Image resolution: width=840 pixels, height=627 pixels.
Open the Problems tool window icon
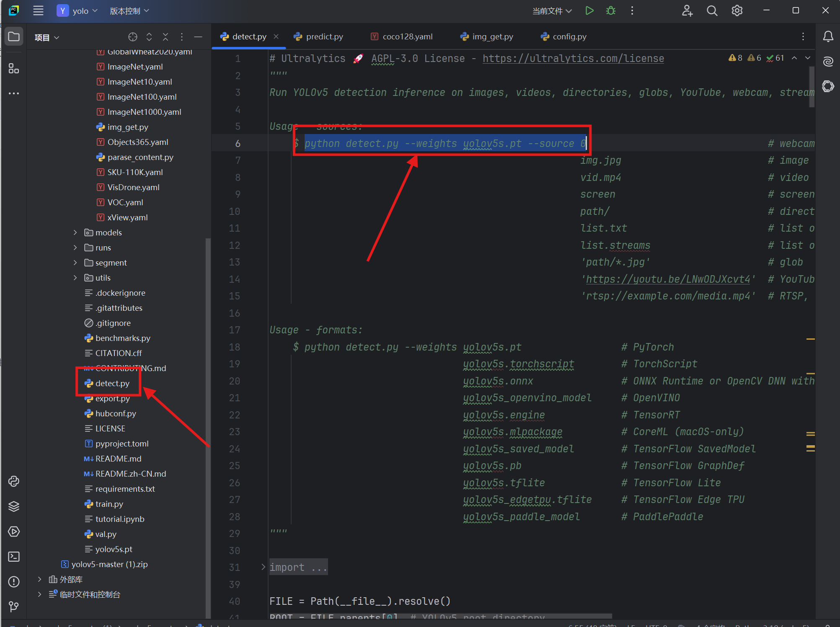click(x=14, y=581)
